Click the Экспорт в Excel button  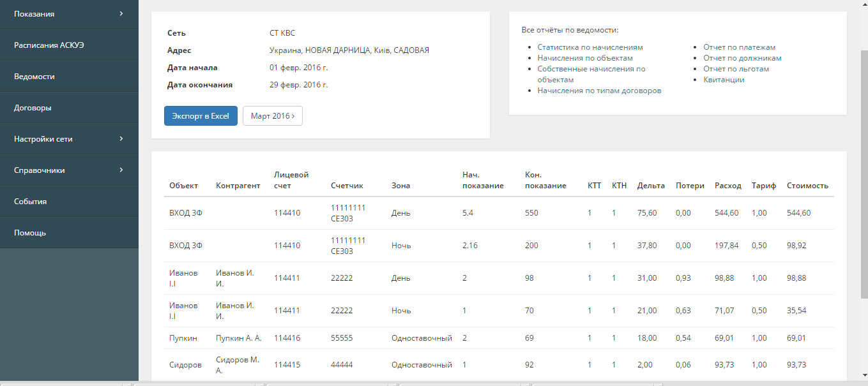click(x=201, y=116)
